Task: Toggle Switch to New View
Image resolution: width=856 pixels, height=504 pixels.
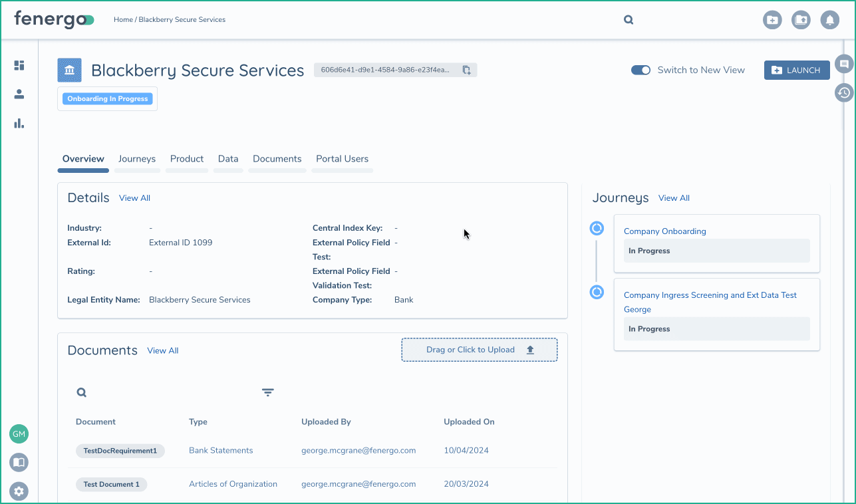Action: (x=641, y=70)
